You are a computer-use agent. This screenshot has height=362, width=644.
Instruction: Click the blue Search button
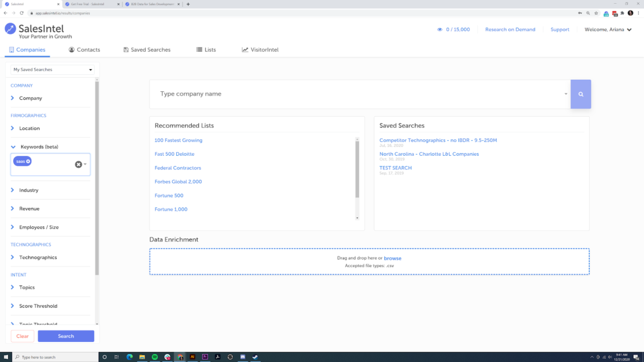coord(65,336)
